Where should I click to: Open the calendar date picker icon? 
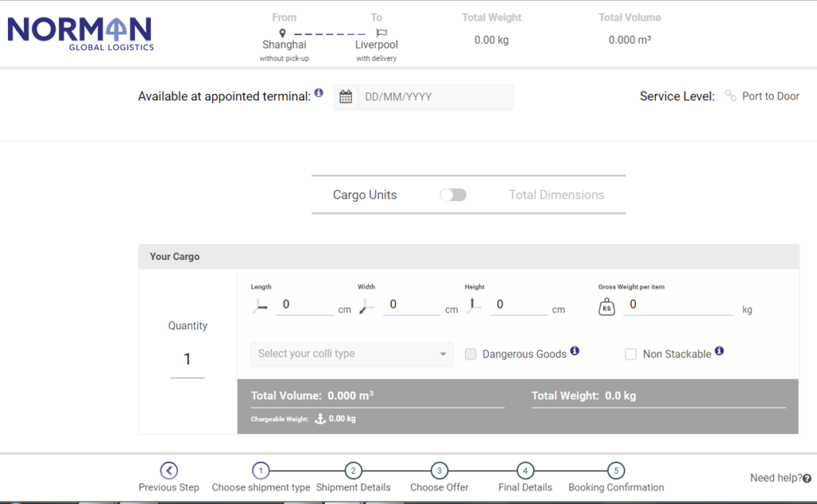point(345,96)
